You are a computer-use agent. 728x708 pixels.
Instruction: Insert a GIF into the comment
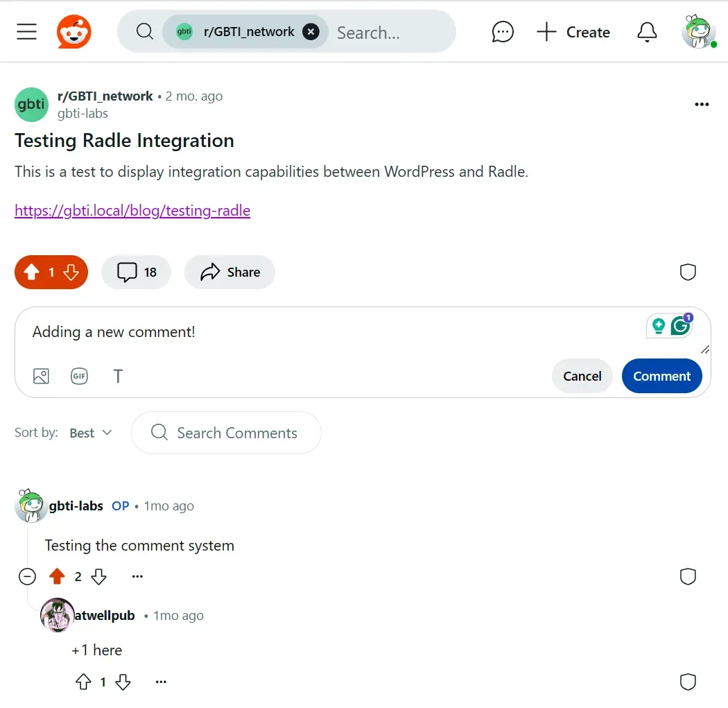pos(80,376)
